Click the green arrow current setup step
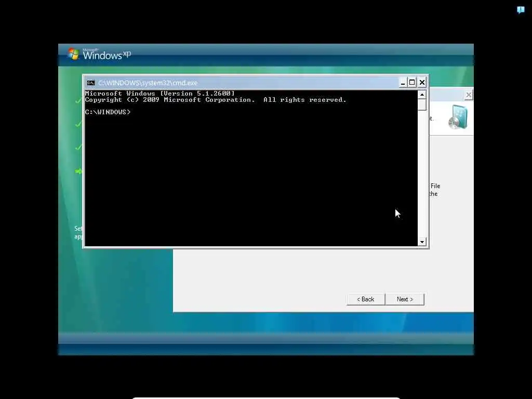The width and height of the screenshot is (532, 399). click(78, 171)
